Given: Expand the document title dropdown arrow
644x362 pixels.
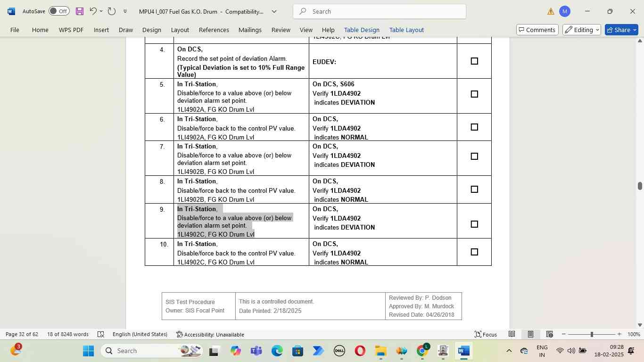Looking at the screenshot, I should pyautogui.click(x=274, y=11).
